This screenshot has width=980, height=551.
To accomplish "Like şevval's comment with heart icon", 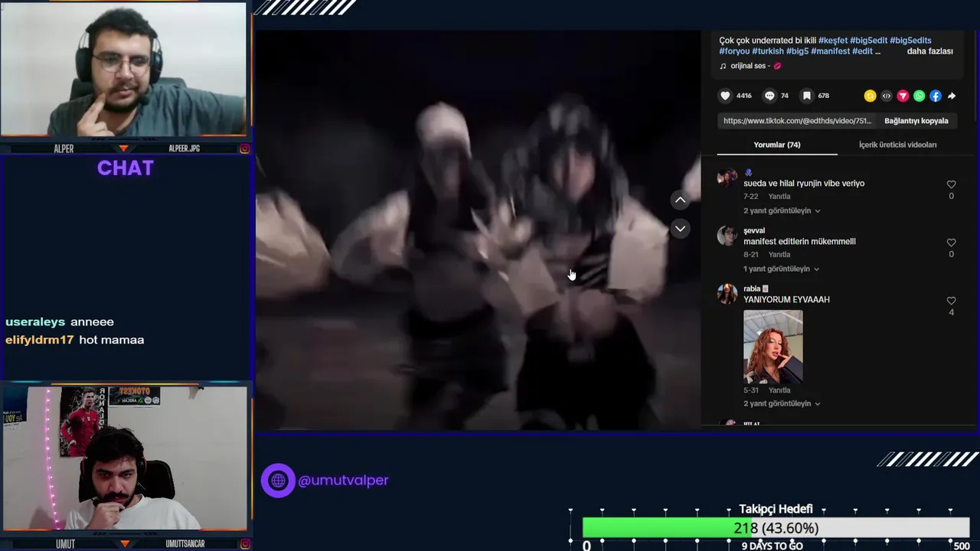I will tap(951, 243).
